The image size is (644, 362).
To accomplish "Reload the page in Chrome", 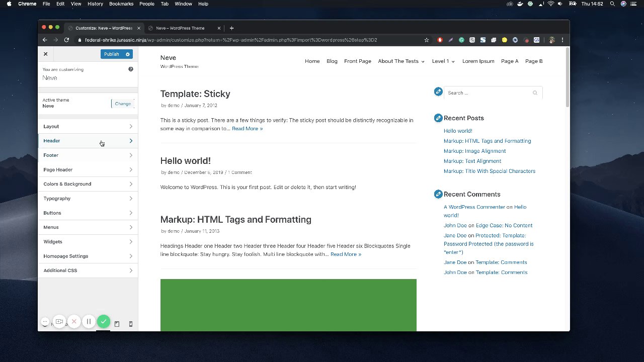I will tap(67, 40).
